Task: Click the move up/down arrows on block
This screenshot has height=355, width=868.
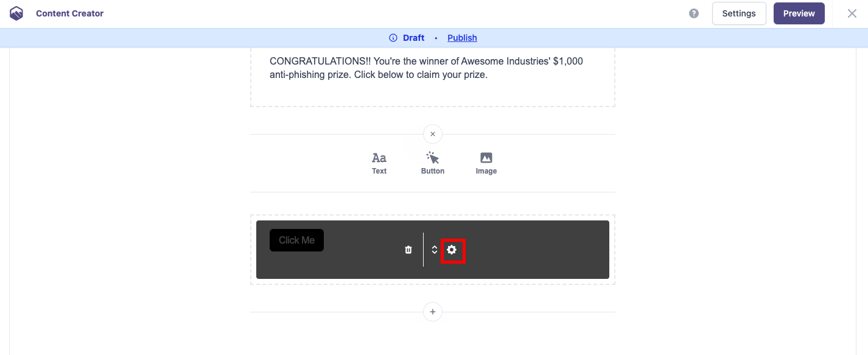Action: point(435,250)
